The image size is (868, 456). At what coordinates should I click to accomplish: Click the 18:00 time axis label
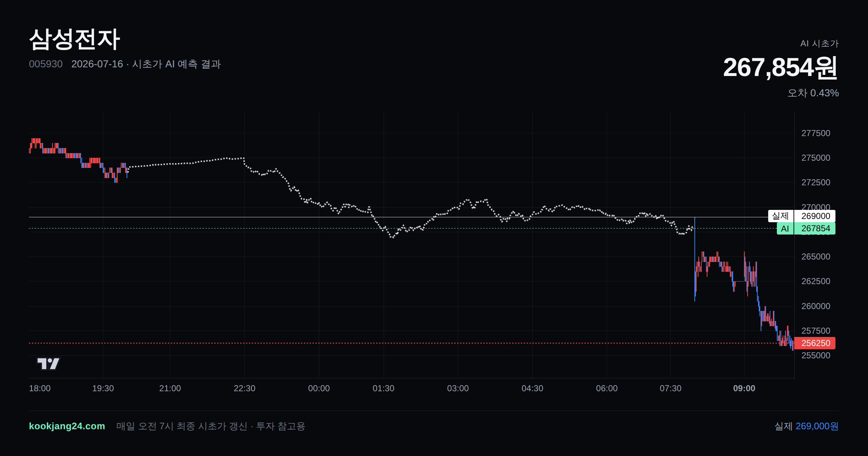(x=40, y=388)
